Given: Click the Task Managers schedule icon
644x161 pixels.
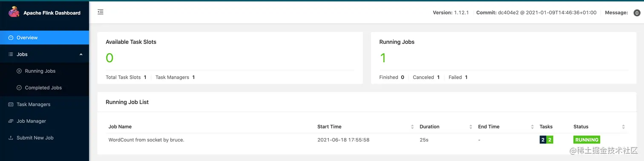Looking at the screenshot, I should coord(11,104).
